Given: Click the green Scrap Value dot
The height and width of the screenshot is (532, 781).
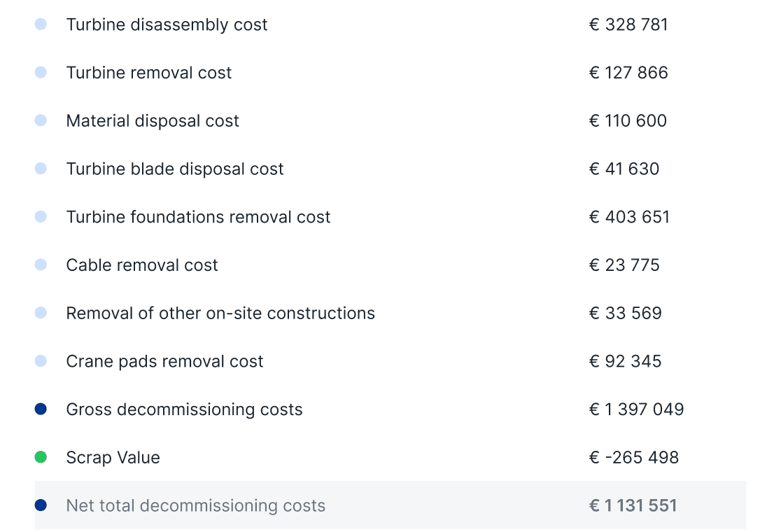Looking at the screenshot, I should 41,457.
